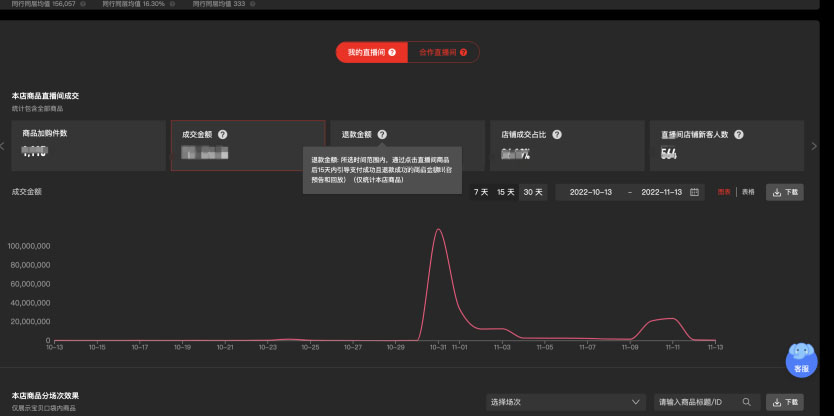
Task: Select the 7 天 time range
Action: pyautogui.click(x=481, y=192)
